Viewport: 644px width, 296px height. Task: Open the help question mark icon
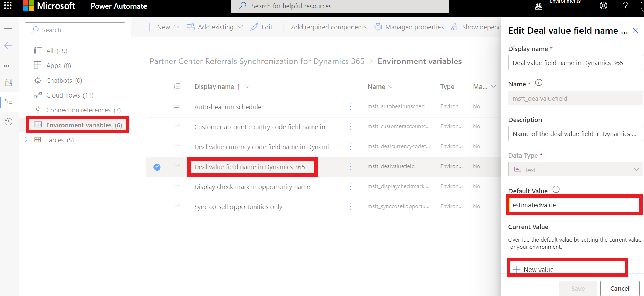tap(625, 6)
